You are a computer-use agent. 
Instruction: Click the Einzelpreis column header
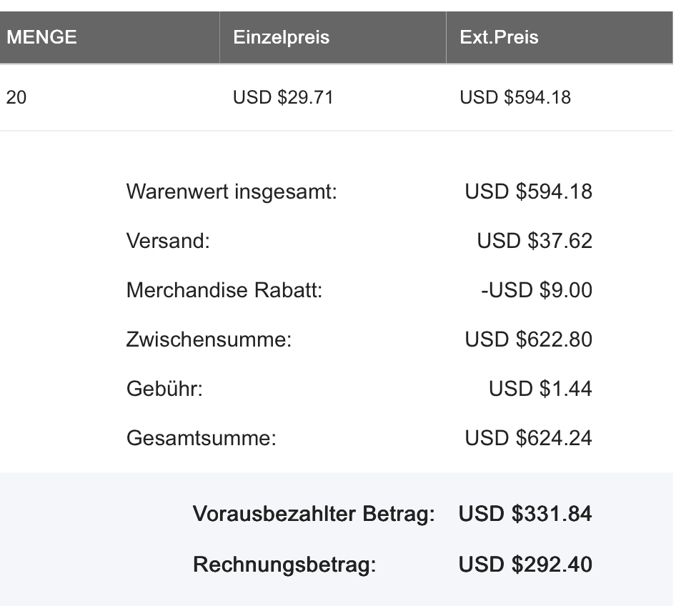tap(281, 37)
